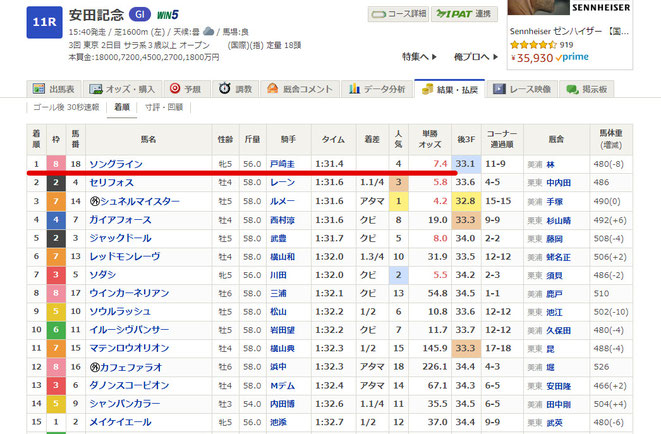Open horse セリフォス

[x=111, y=182]
